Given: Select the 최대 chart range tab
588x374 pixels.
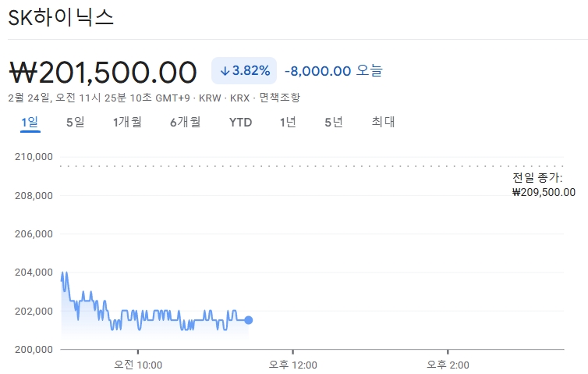Looking at the screenshot, I should point(383,122).
